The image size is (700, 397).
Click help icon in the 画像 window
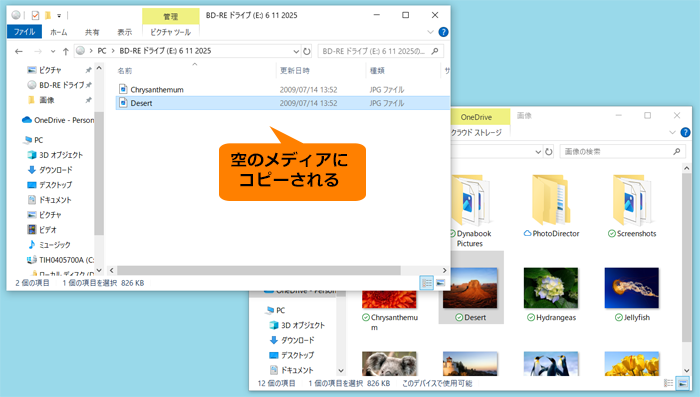[x=685, y=133]
